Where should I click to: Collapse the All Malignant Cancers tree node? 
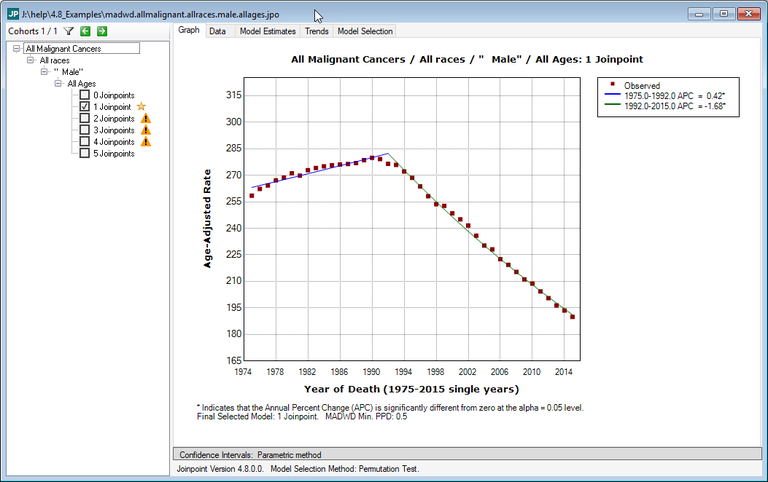[17, 48]
